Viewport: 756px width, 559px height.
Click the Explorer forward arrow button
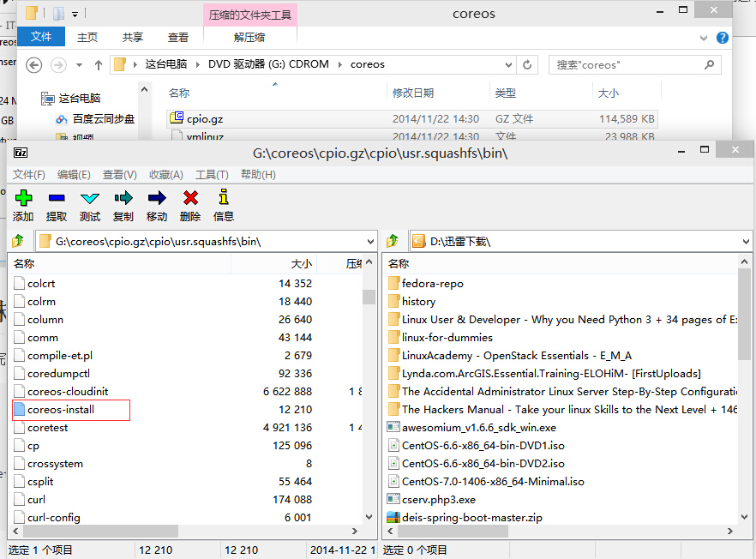(59, 64)
